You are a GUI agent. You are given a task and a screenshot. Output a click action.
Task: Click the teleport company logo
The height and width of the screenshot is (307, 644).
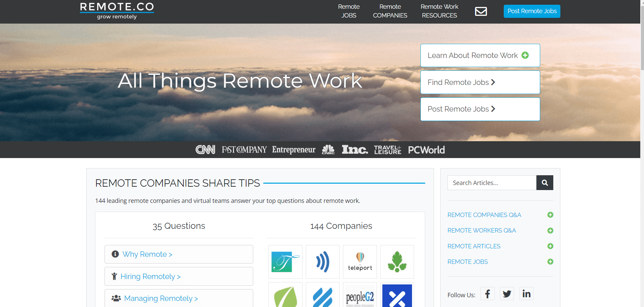pos(360,262)
